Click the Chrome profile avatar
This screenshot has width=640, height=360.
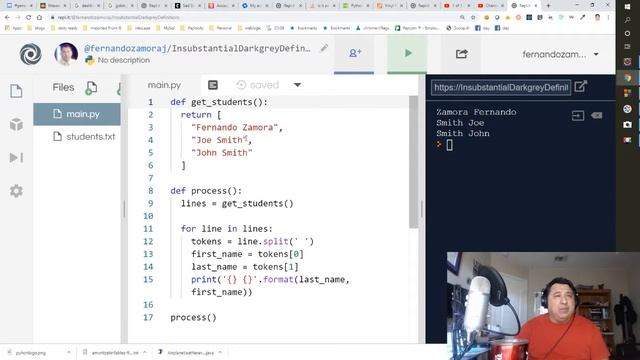(598, 18)
